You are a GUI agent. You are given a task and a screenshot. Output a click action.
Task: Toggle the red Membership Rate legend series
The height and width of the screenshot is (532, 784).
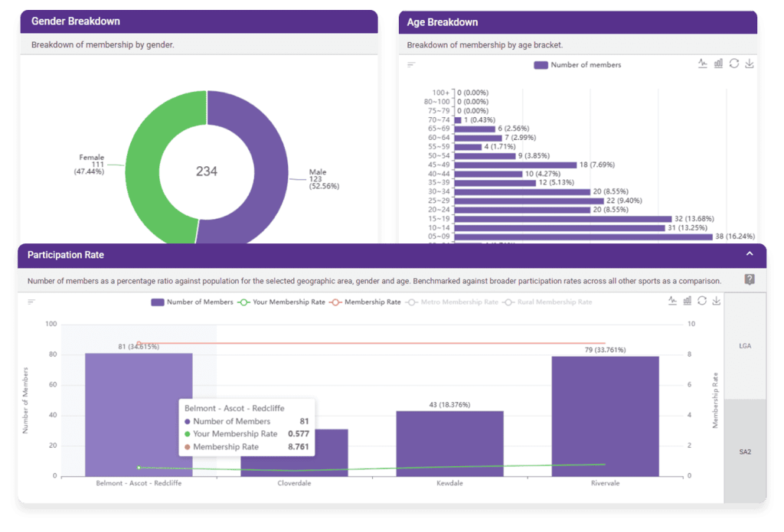[x=366, y=302]
